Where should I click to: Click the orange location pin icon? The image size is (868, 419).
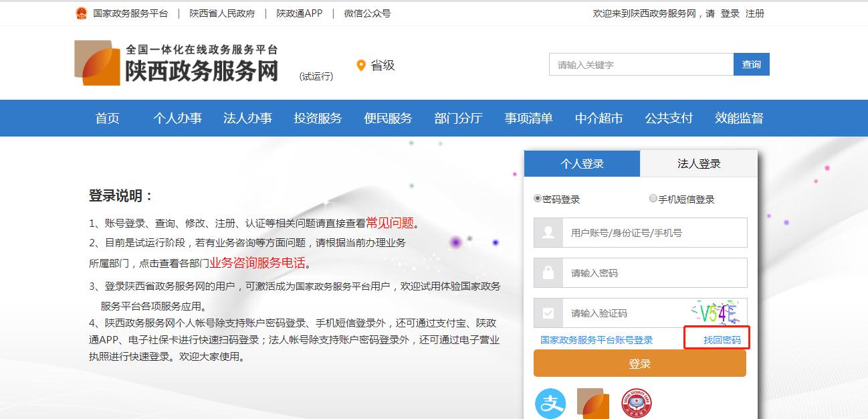[361, 66]
